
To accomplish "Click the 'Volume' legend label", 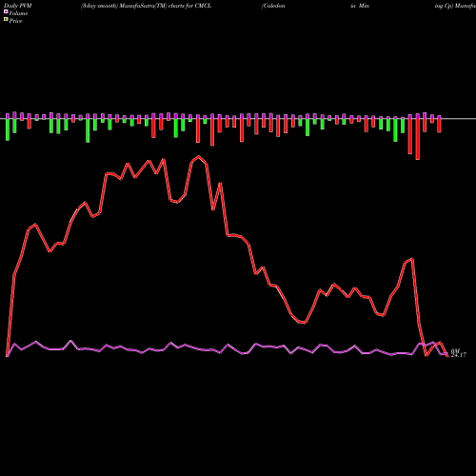I will click(18, 13).
